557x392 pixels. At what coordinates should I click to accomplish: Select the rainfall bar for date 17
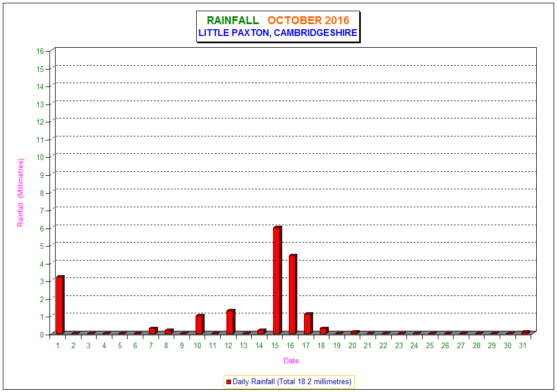click(309, 323)
